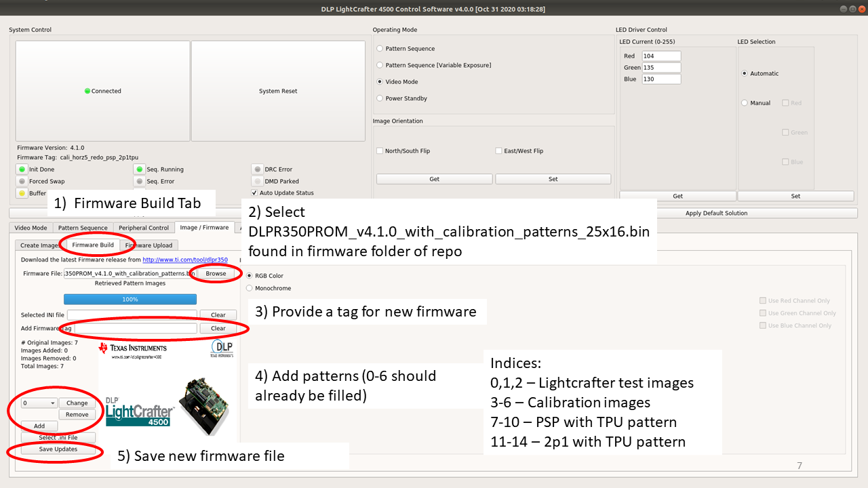Select the RGB Color radio option

(250, 276)
